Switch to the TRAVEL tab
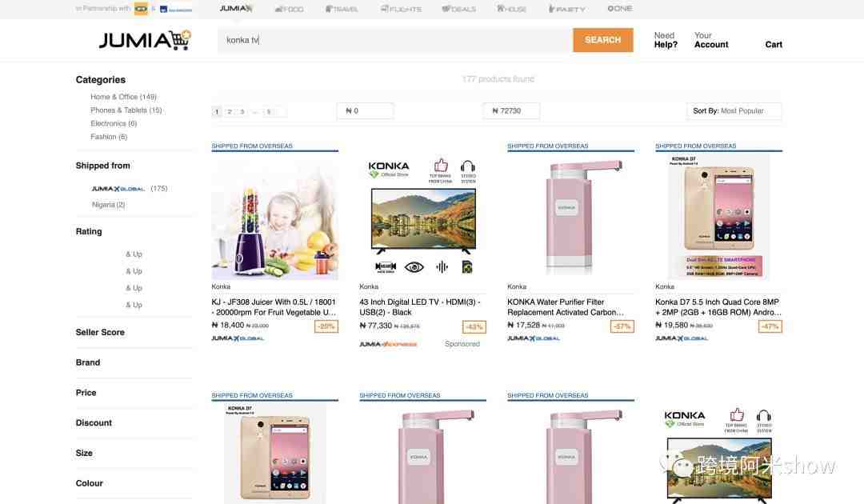Viewport: 864px width, 504px height. [342, 9]
